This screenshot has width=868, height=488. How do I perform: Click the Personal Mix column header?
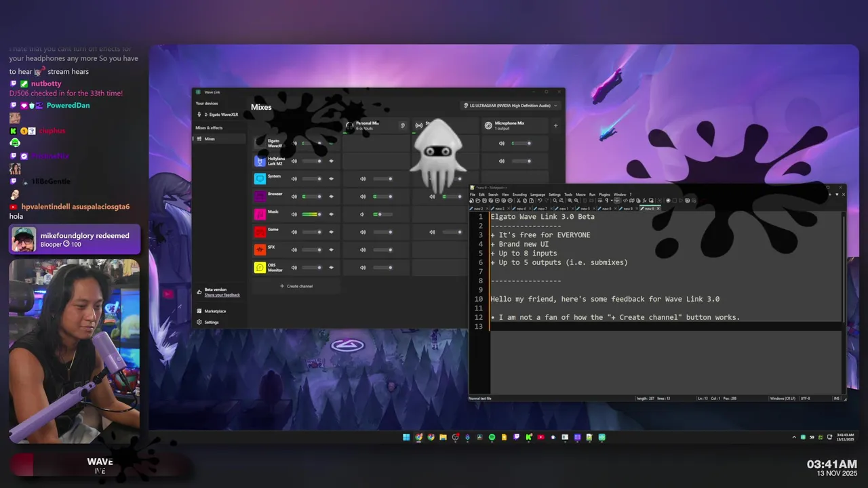tap(376, 125)
